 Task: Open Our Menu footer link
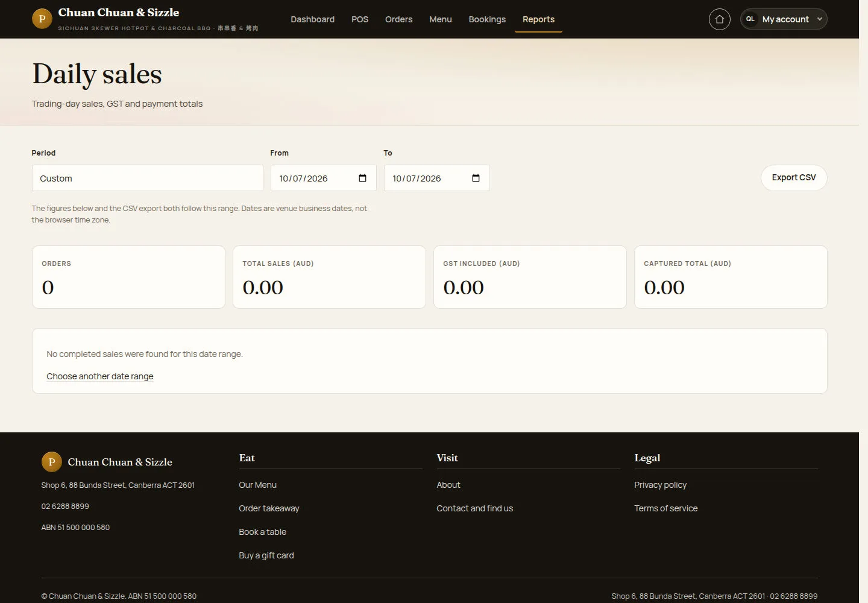tap(257, 485)
